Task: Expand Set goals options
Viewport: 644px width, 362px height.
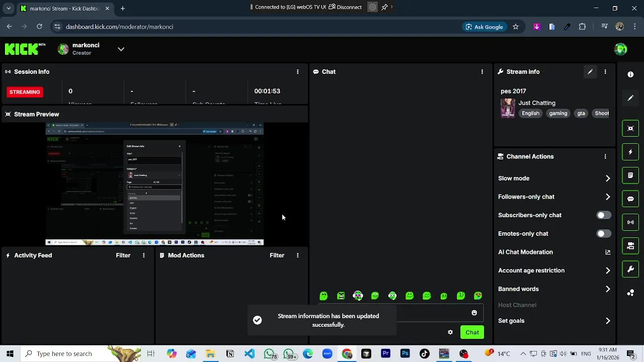Action: coord(608,321)
